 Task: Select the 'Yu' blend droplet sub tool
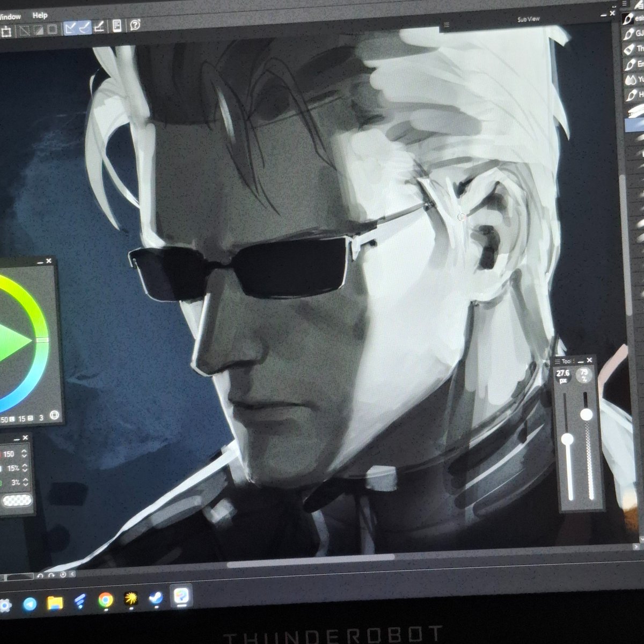pos(635,79)
